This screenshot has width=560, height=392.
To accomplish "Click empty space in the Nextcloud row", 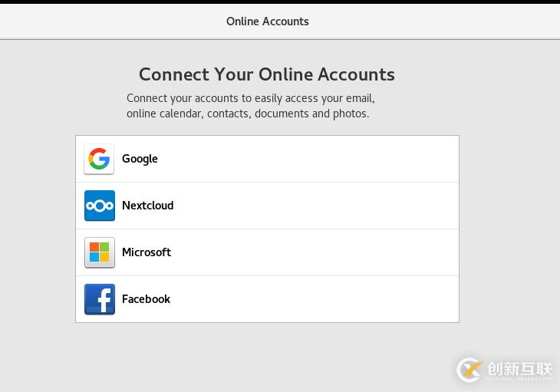I will pyautogui.click(x=322, y=206).
